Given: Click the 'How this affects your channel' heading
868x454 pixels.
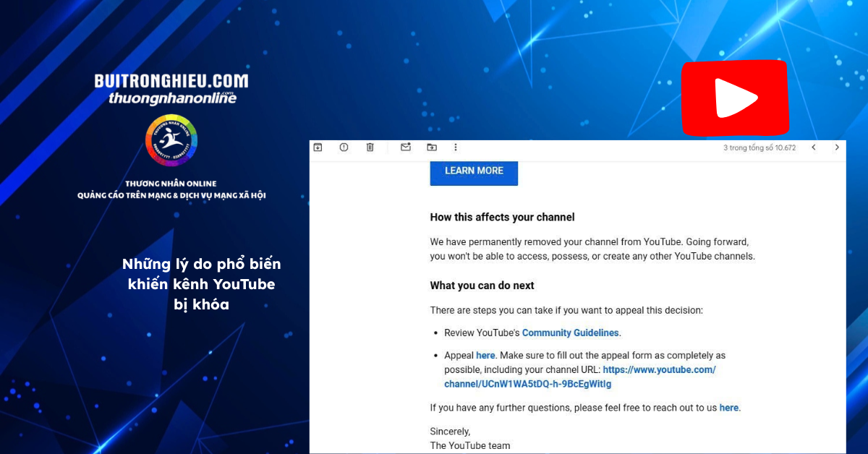Looking at the screenshot, I should click(502, 217).
